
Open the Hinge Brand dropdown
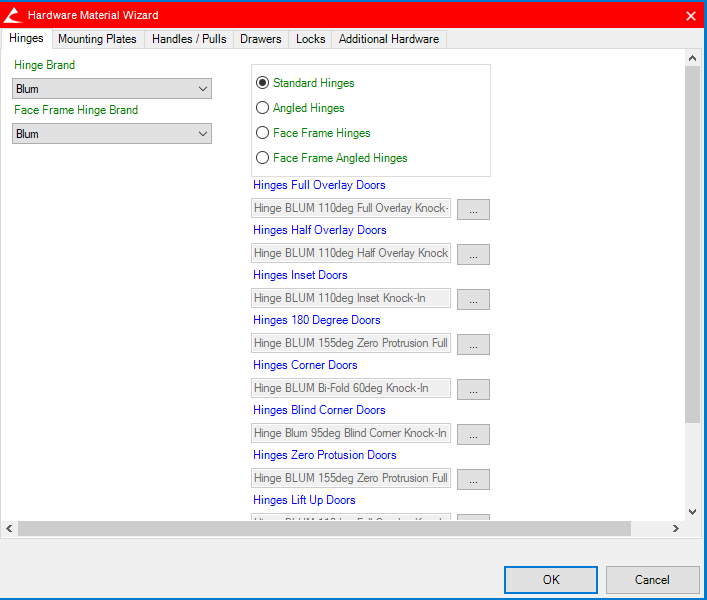112,89
